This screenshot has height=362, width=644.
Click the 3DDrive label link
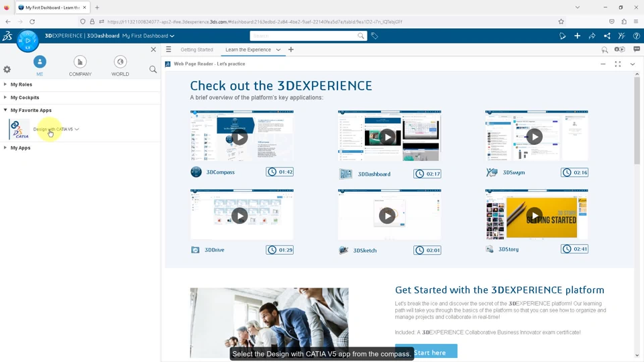tap(215, 250)
